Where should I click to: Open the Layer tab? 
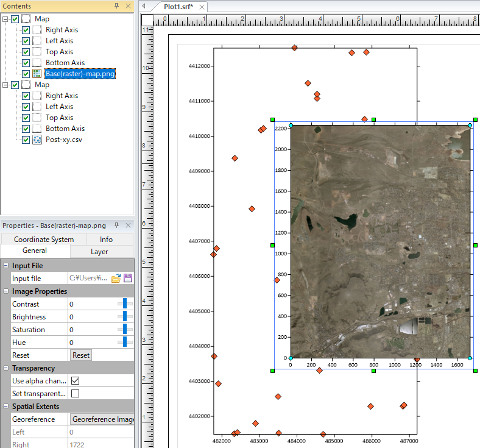[x=99, y=252]
